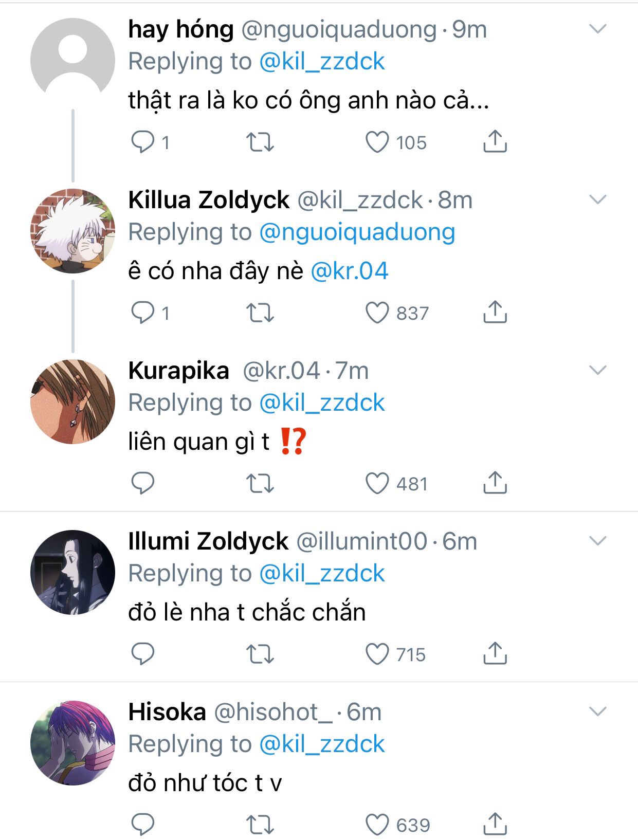638x840 pixels.
Task: Open @nguoiquaduong link in Killua's reply line
Action: pyautogui.click(x=357, y=232)
